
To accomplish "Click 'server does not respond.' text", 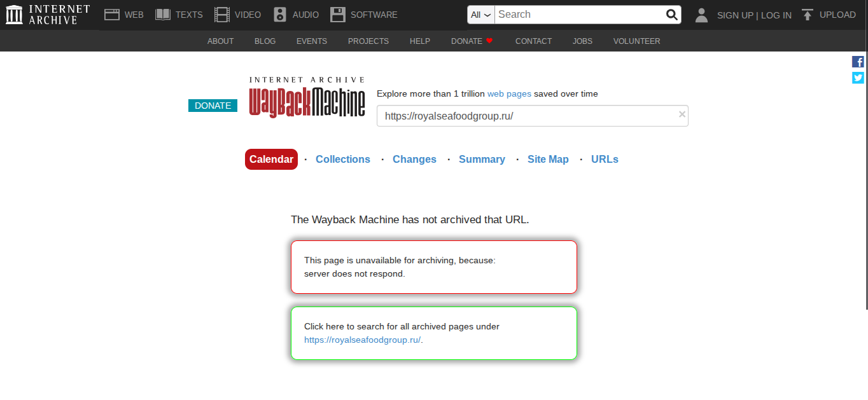I will coord(354,273).
